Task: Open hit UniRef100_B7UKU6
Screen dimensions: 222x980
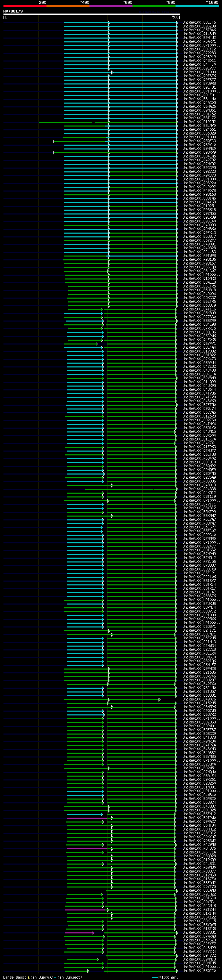Action: coord(199,604)
